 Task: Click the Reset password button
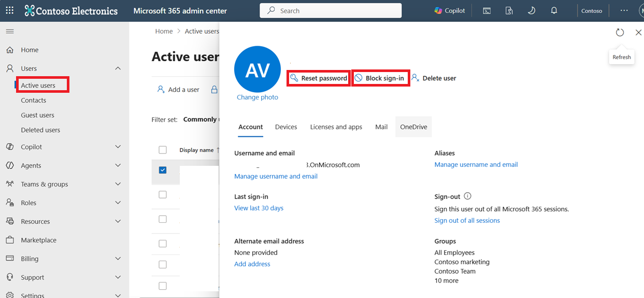(x=319, y=78)
